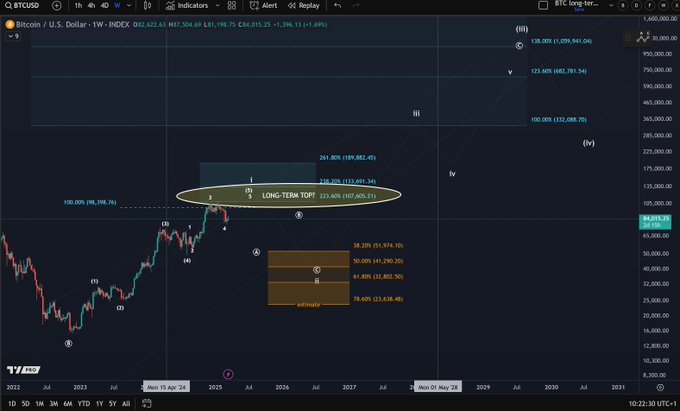The height and width of the screenshot is (411, 680).
Task: Click the 138.00% (1,059,941.04) extension label
Action: 561,41
